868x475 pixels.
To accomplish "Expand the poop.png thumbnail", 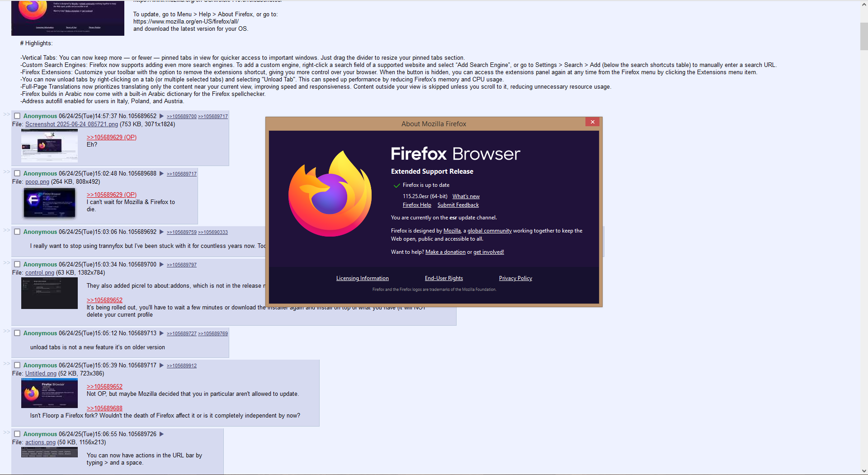I will coord(49,202).
